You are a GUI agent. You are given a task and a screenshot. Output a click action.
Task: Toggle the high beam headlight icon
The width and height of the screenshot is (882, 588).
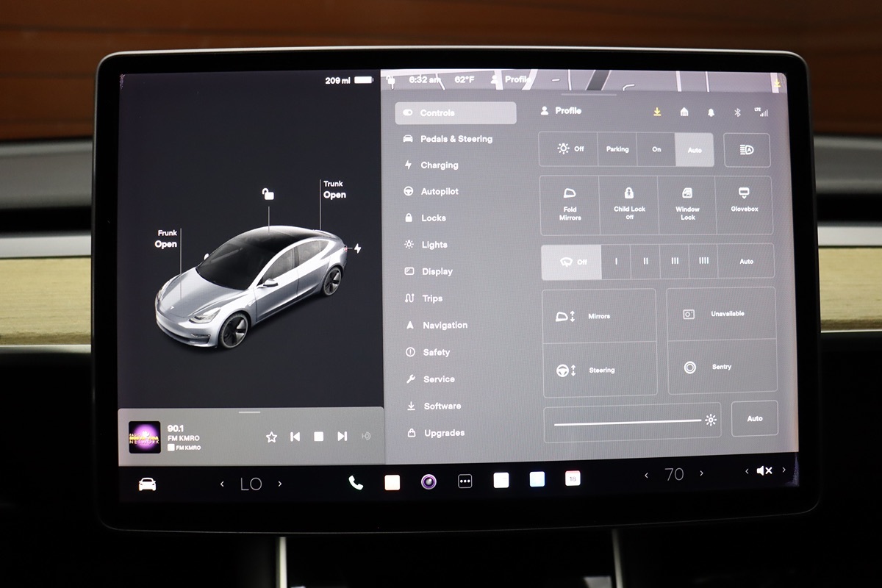(x=746, y=150)
